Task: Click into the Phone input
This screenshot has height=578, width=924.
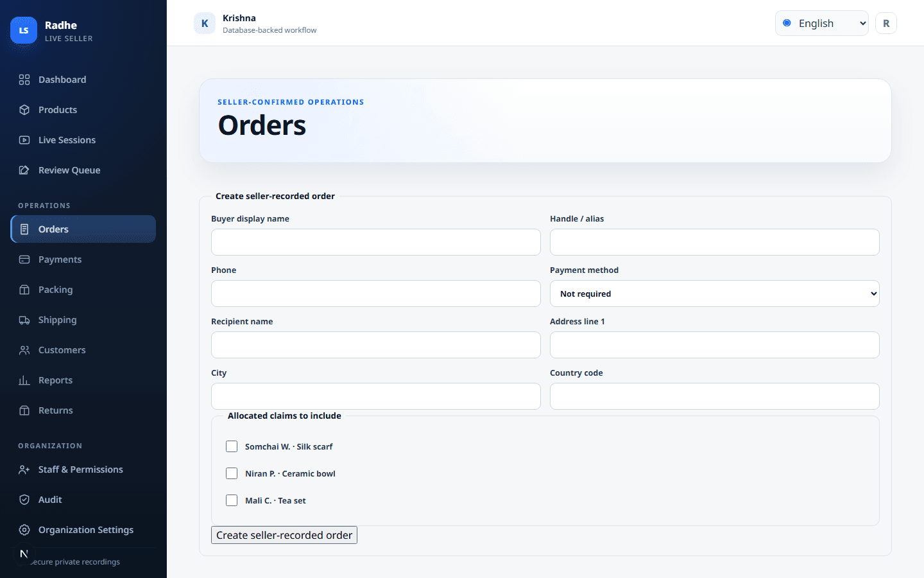Action: pyautogui.click(x=376, y=293)
